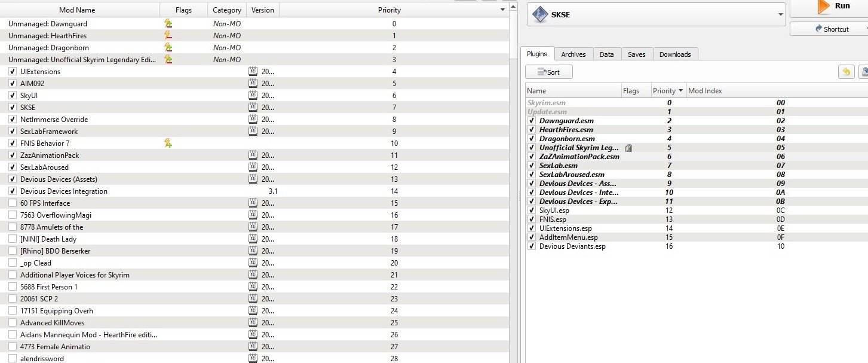The height and width of the screenshot is (363, 868).
Task: Disable the SkyUI mod checkbox
Action: [13, 95]
